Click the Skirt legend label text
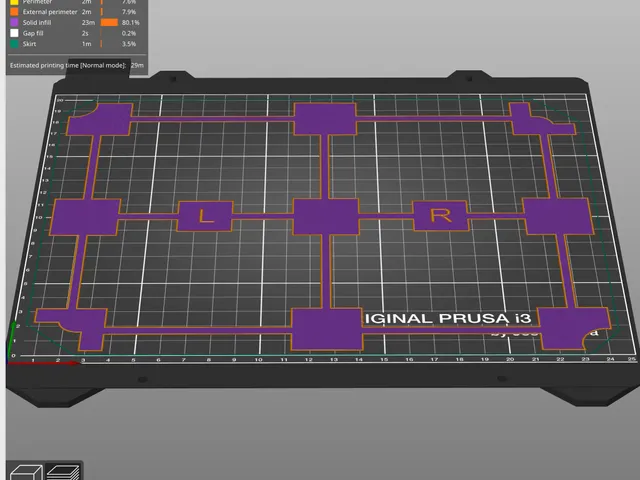Screen dimensions: 640x480 29,44
